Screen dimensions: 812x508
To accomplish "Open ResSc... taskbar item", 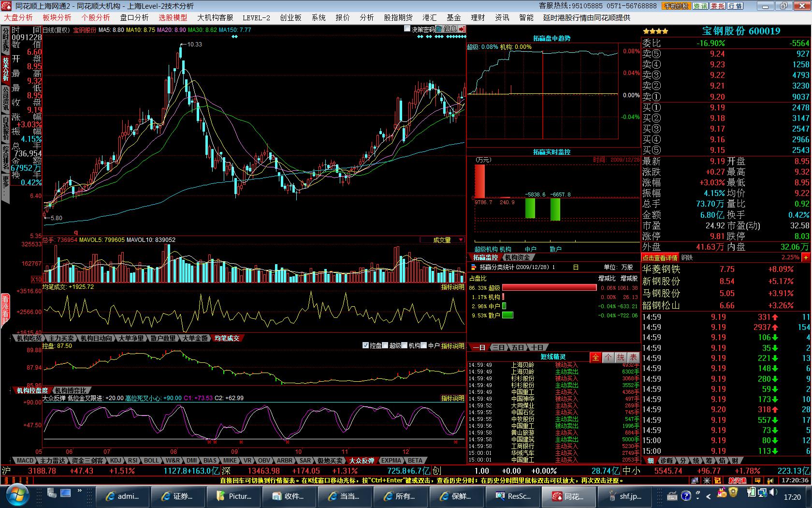I will point(513,496).
